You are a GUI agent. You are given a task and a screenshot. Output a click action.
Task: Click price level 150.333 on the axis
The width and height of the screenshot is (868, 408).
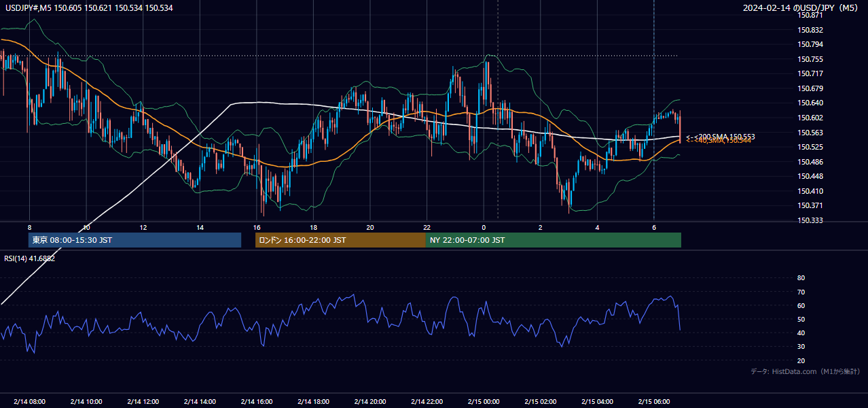pos(810,220)
